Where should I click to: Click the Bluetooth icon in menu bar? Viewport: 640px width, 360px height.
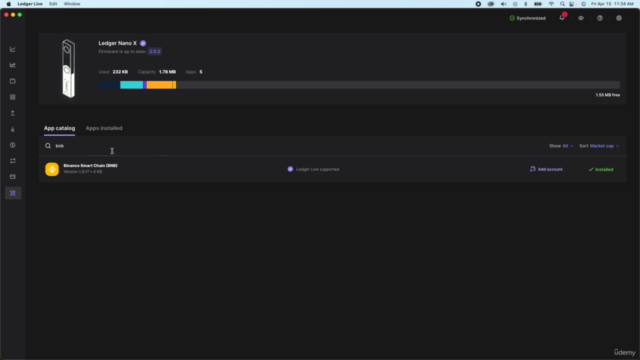tap(526, 4)
